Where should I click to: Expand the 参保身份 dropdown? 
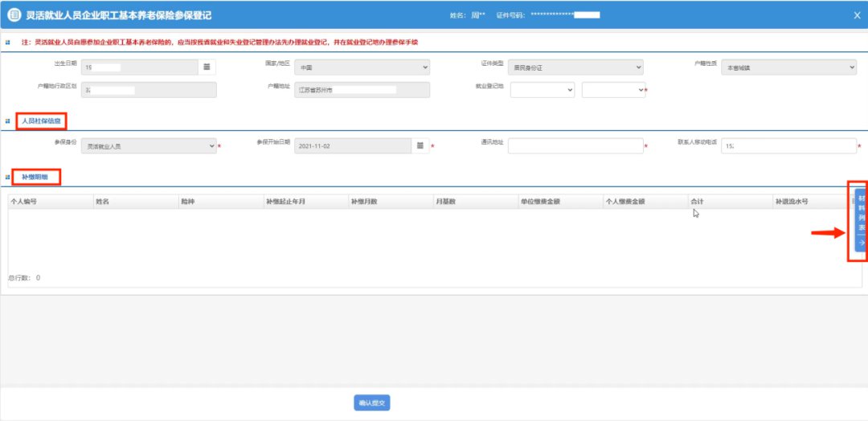pos(149,146)
